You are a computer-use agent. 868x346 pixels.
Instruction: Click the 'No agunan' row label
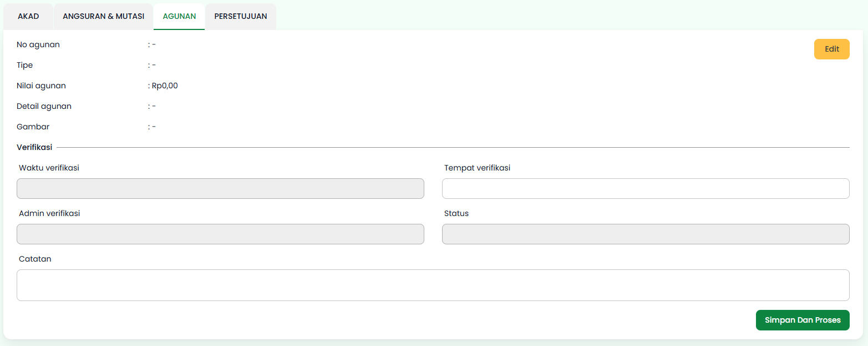tap(38, 44)
